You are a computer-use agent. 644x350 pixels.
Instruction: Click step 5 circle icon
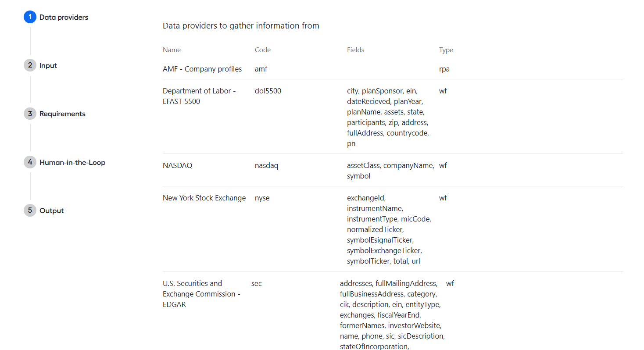coord(30,211)
